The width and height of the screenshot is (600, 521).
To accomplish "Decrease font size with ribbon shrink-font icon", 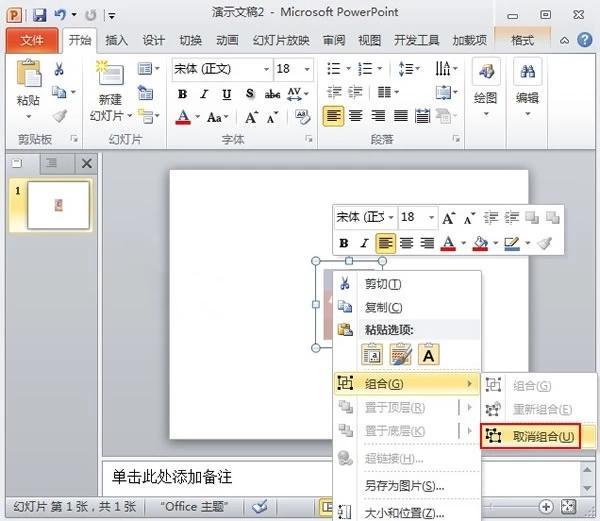I will 272,117.
